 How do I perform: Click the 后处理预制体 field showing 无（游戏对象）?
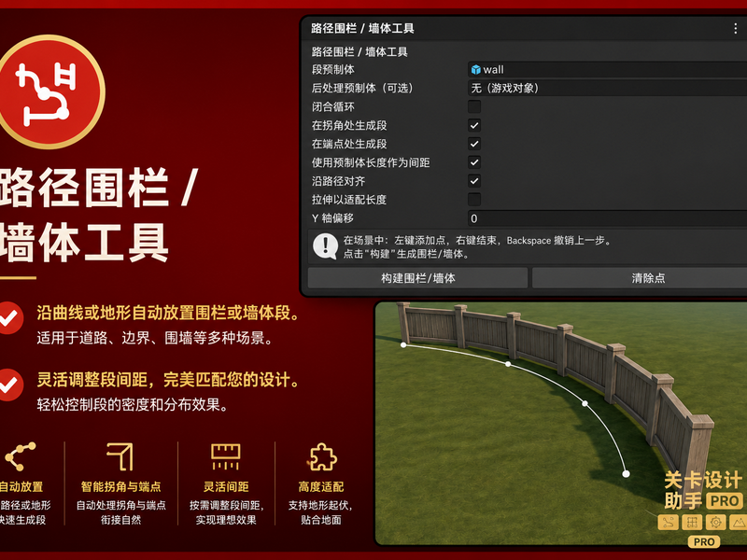[x=608, y=88]
